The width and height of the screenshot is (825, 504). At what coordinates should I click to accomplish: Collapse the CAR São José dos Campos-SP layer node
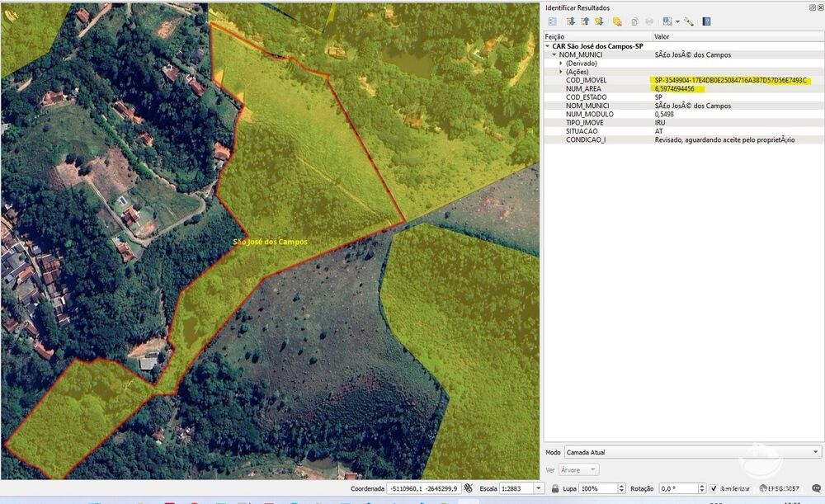tap(548, 46)
